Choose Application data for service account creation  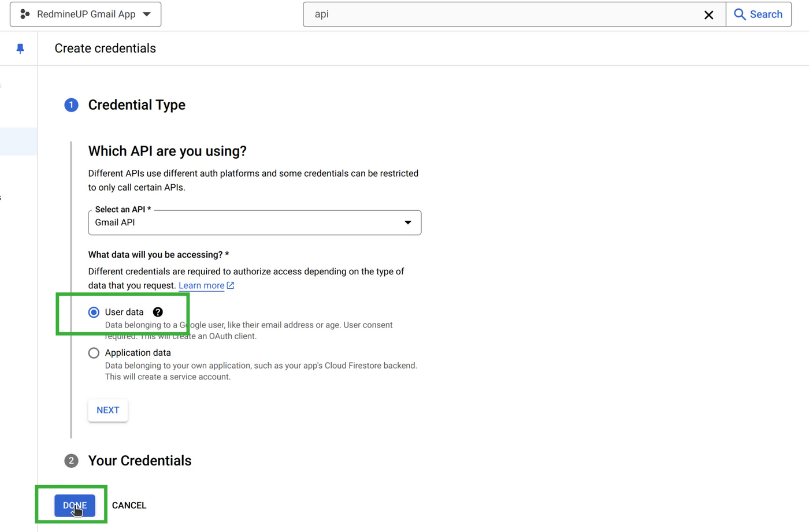[x=94, y=352]
